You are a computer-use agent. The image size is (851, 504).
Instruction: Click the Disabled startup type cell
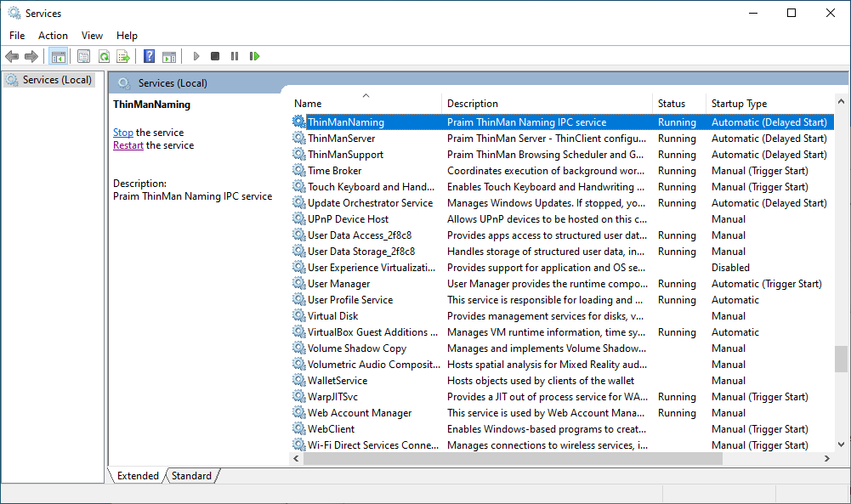point(730,268)
